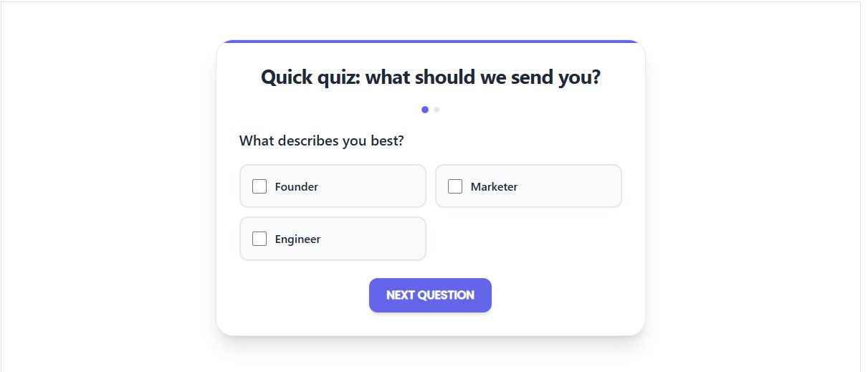
Task: Tick the Marketer checkbox
Action: pyautogui.click(x=455, y=186)
